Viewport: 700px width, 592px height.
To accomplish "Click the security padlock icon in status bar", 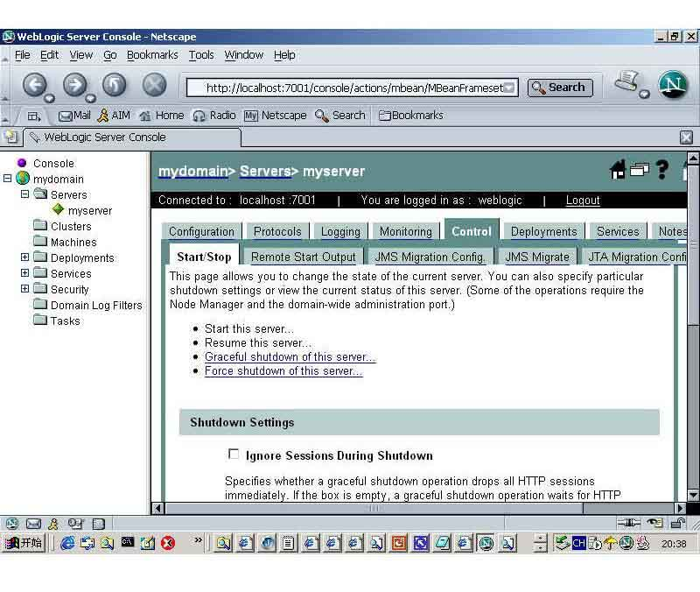I will click(678, 522).
